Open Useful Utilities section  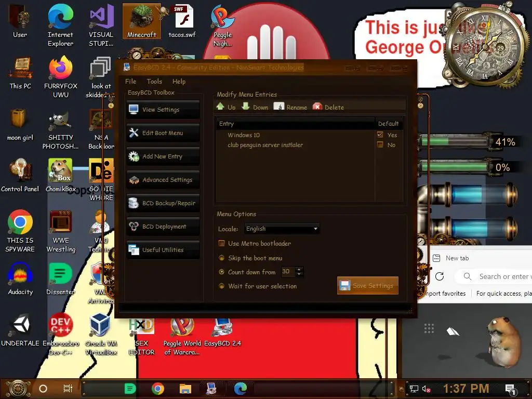tap(163, 250)
